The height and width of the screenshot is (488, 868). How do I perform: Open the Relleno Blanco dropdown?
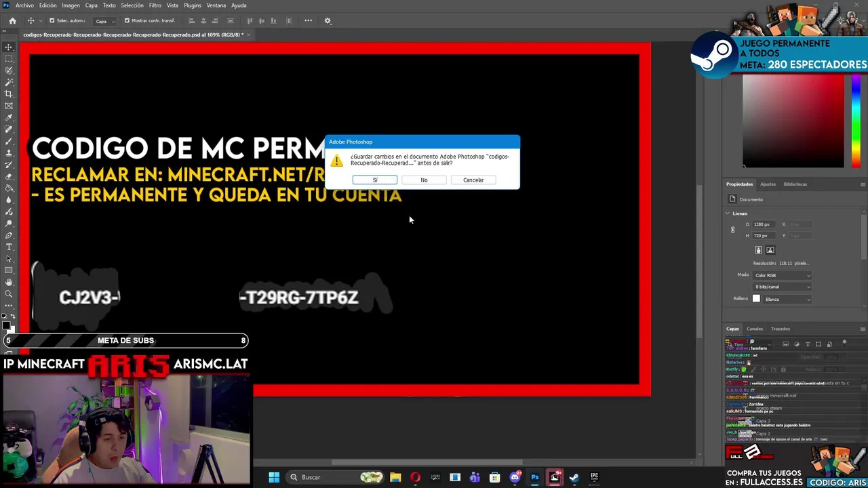tap(787, 299)
